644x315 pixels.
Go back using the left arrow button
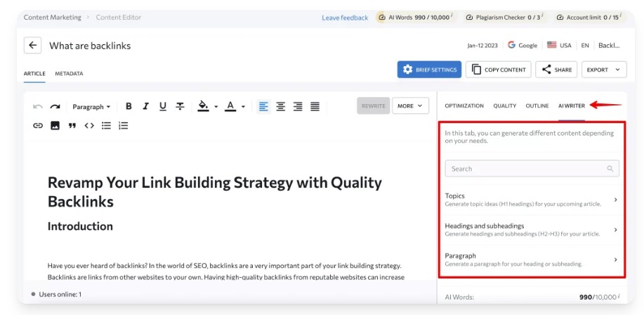pyautogui.click(x=32, y=45)
